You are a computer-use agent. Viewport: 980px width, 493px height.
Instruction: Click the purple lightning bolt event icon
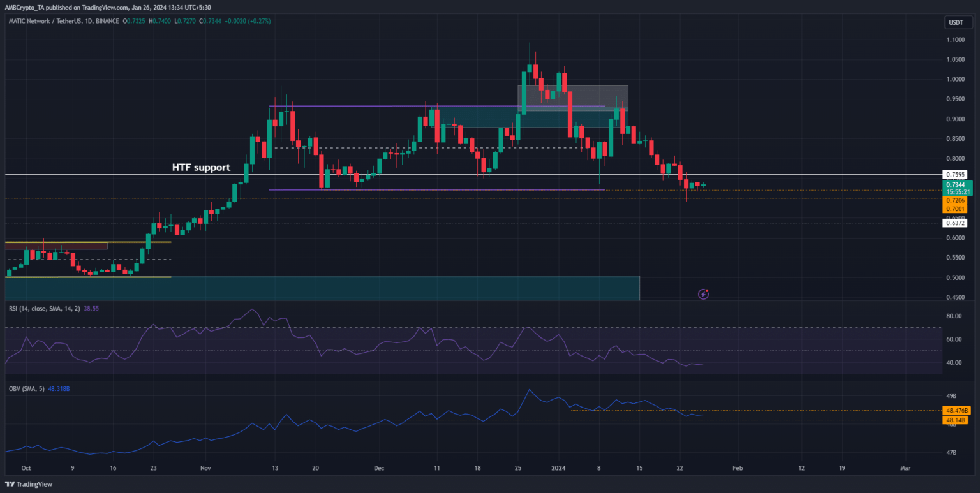(703, 294)
